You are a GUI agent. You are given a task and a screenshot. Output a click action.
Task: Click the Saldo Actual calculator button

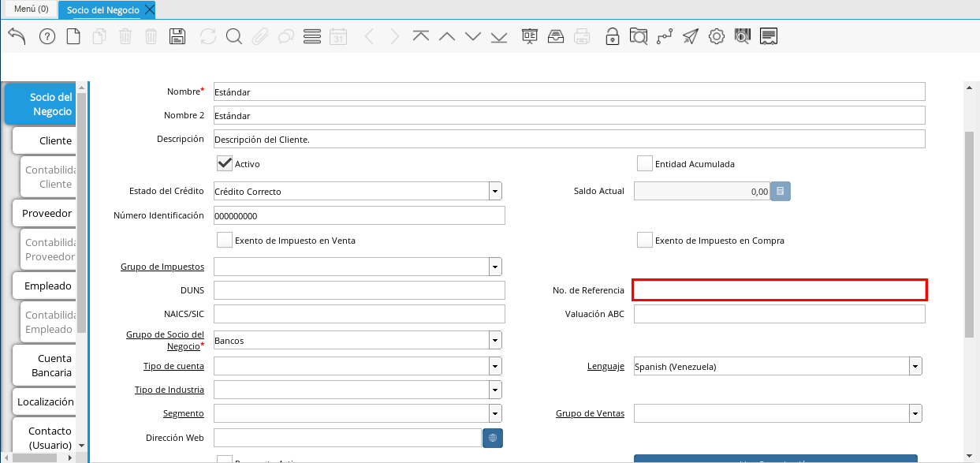point(781,191)
